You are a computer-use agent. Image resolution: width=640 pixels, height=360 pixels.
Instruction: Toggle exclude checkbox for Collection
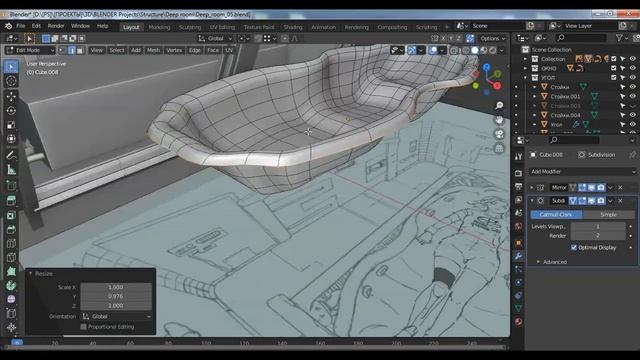(x=613, y=59)
